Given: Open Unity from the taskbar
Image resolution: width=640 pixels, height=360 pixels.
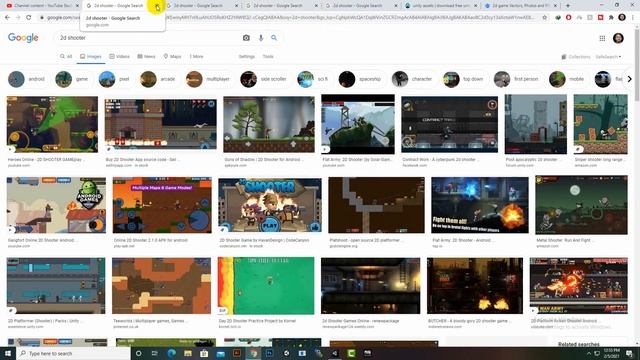Looking at the screenshot, I should [286, 353].
